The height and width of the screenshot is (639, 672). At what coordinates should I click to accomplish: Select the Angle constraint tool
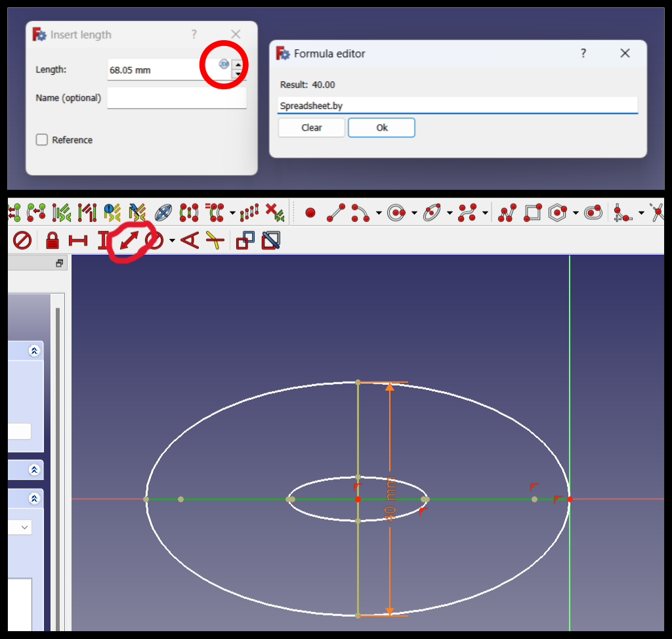190,240
